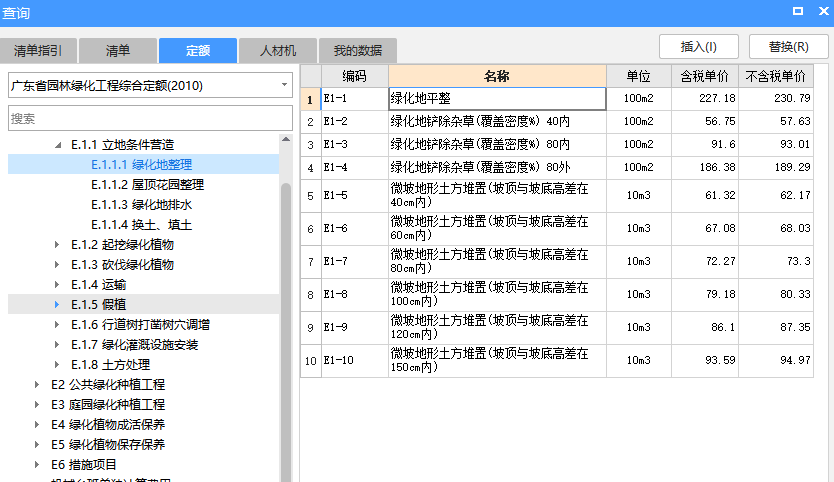Maximize the 查询 window

[798, 11]
